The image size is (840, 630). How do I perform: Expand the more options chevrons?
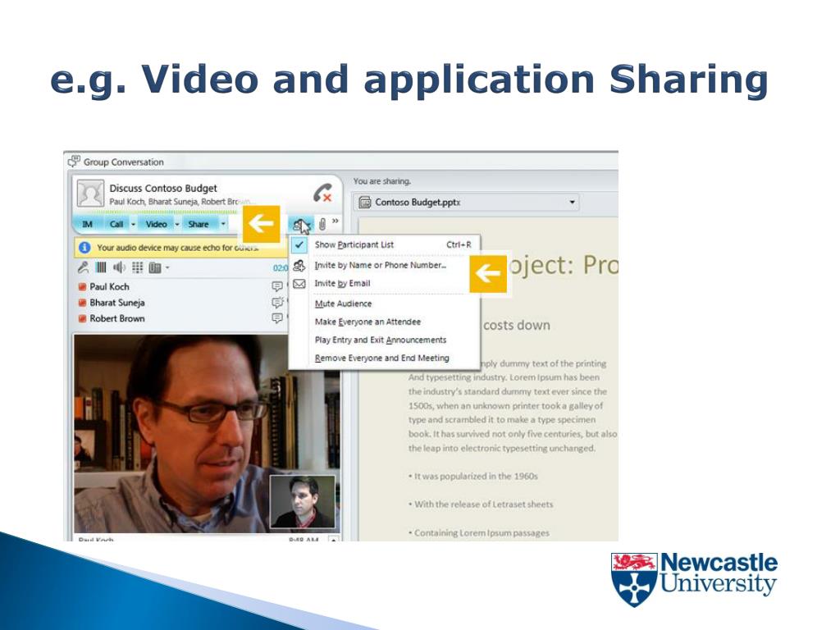(x=336, y=221)
